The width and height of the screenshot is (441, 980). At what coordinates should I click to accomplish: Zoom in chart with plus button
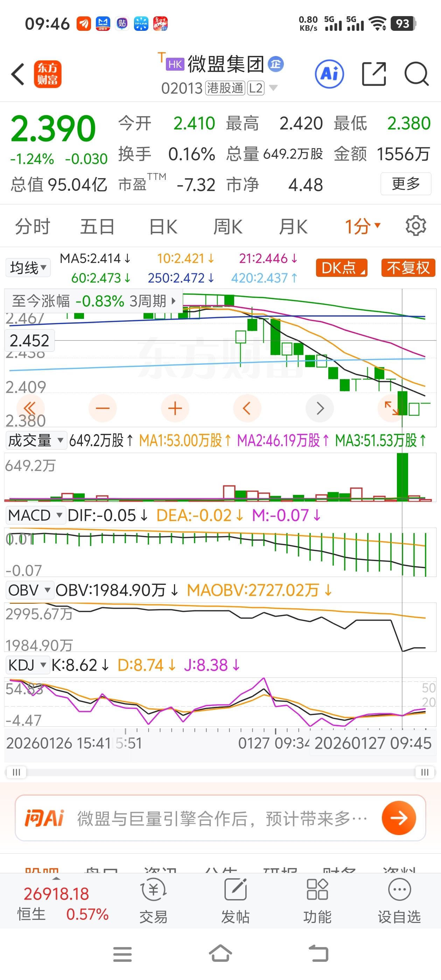[x=175, y=408]
